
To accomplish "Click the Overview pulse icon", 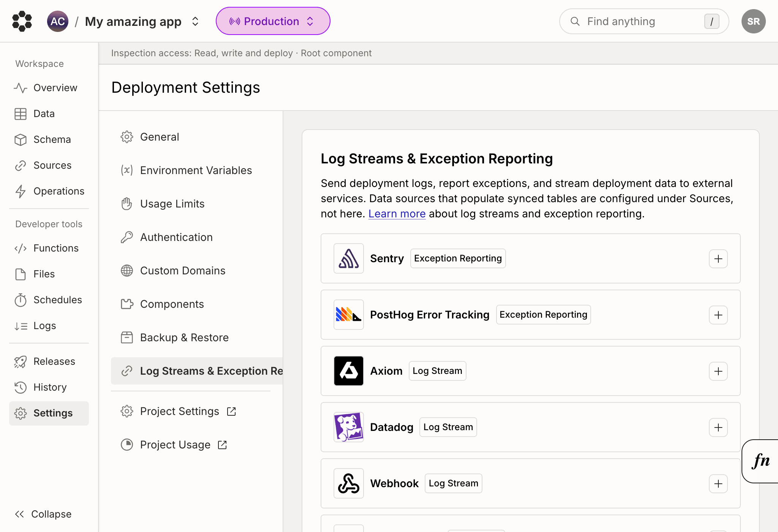I will click(x=21, y=88).
